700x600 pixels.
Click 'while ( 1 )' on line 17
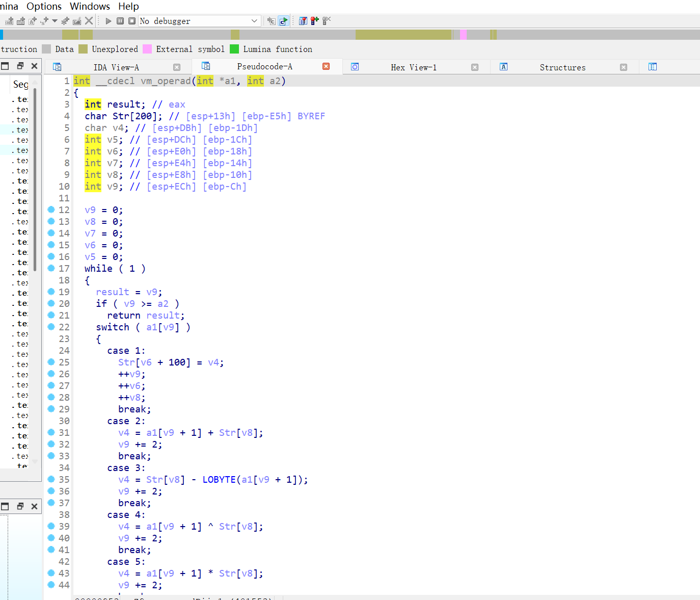(x=115, y=269)
